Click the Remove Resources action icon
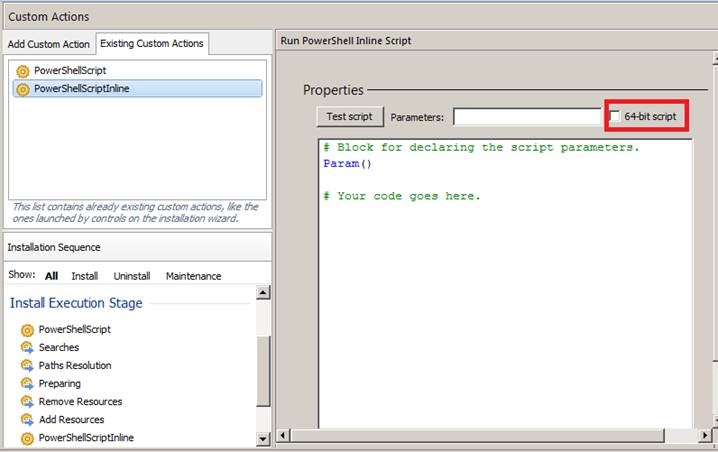This screenshot has height=452, width=718. 27,401
